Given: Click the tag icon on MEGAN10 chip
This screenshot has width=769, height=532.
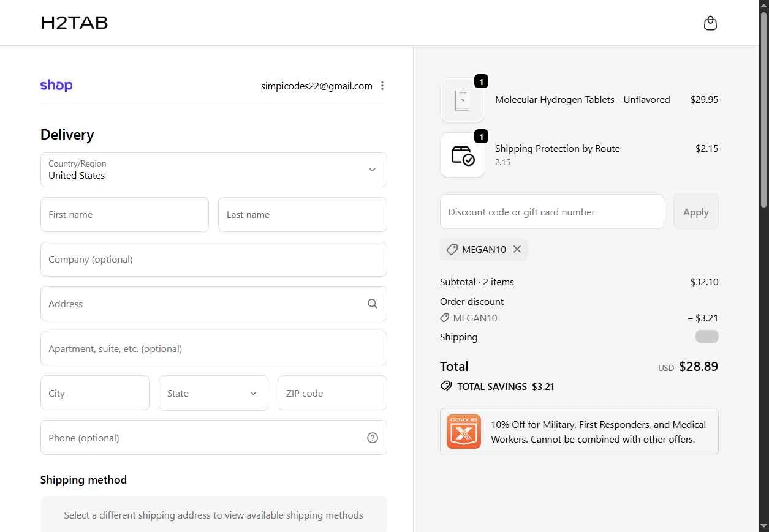Looking at the screenshot, I should coord(452,249).
